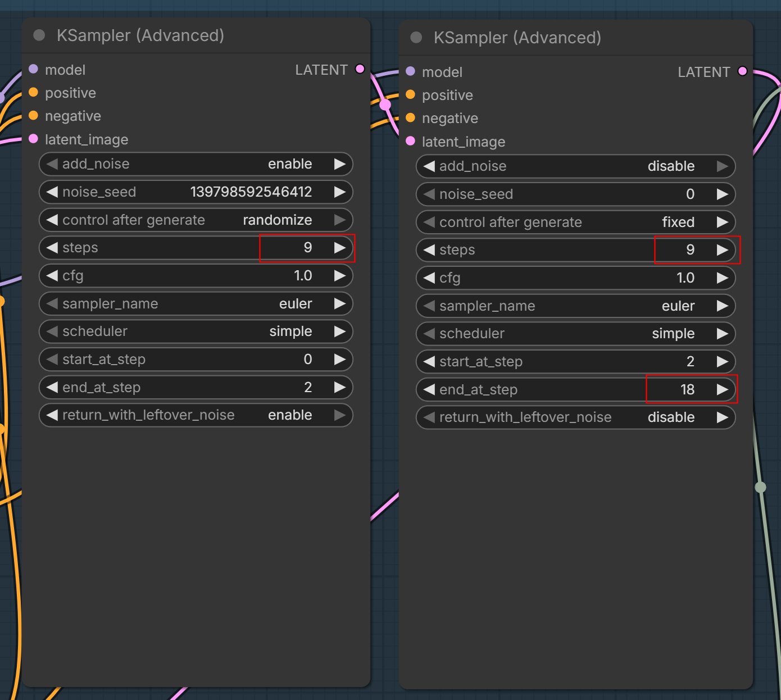This screenshot has width=781, height=700.
Task: Increase cfg with the right arrow in the right KSampler
Action: point(722,278)
